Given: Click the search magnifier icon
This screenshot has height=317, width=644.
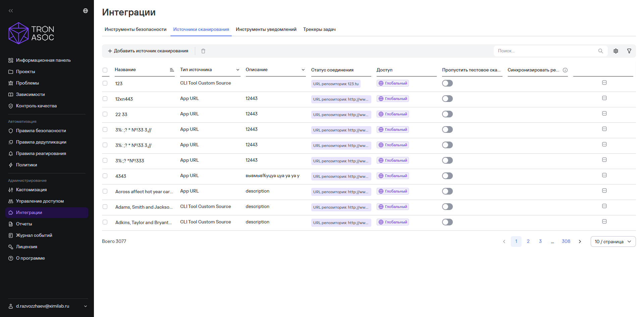Looking at the screenshot, I should 601,51.
